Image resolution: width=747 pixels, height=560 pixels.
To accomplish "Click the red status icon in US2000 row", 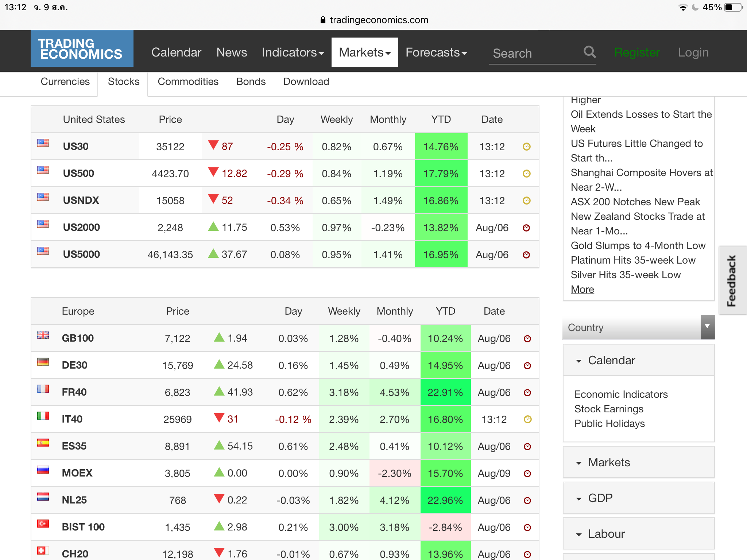I will pyautogui.click(x=526, y=228).
